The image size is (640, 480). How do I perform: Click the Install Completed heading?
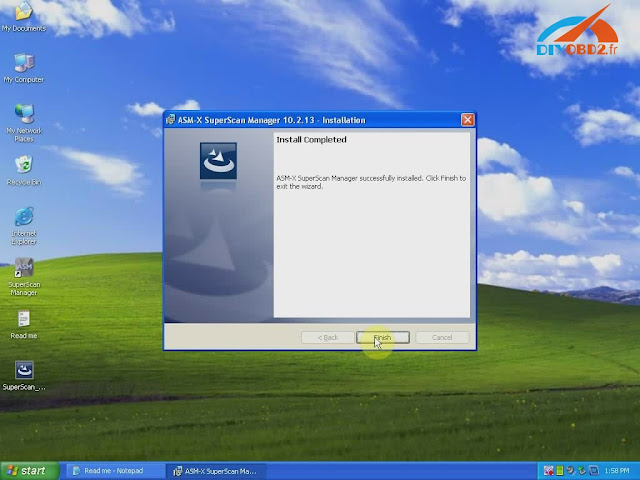click(x=311, y=140)
